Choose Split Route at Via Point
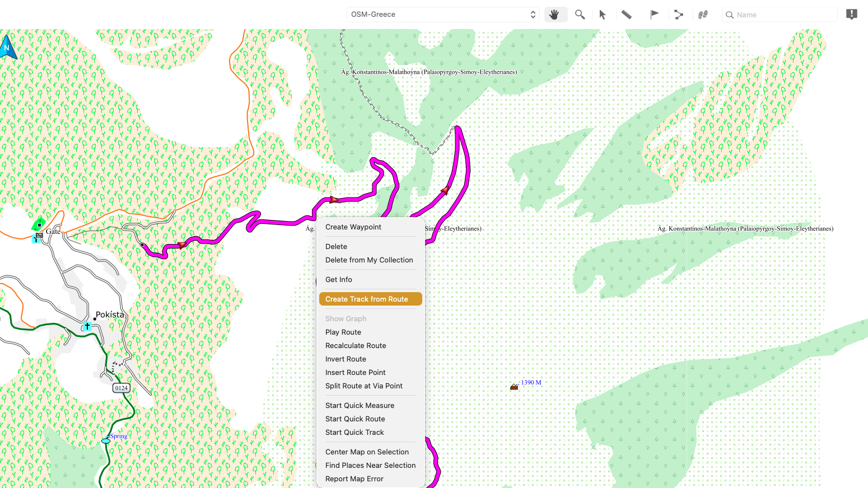This screenshot has width=868, height=488. pyautogui.click(x=364, y=386)
